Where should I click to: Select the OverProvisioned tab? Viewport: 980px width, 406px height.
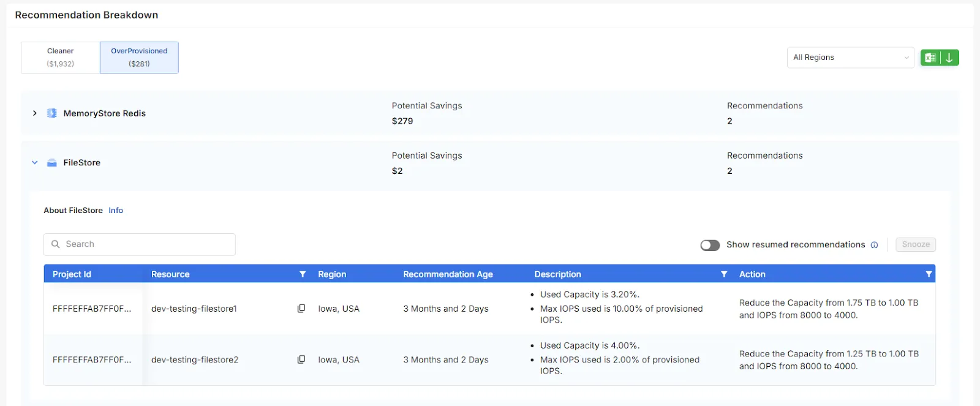click(x=139, y=58)
